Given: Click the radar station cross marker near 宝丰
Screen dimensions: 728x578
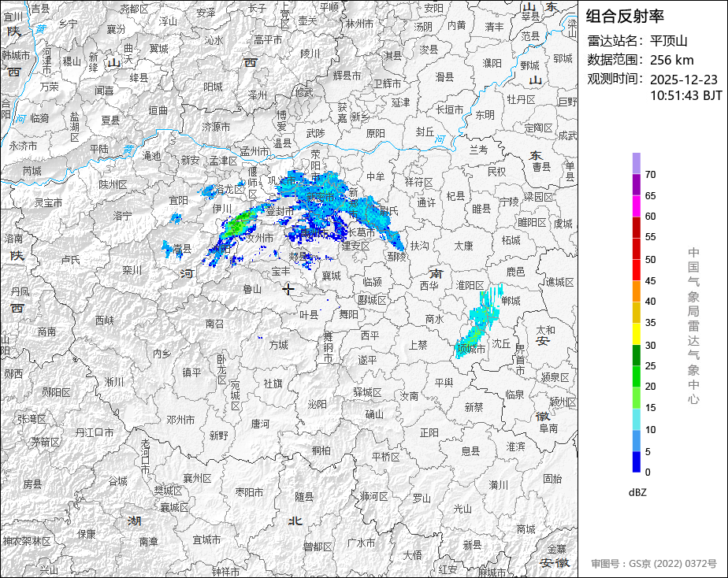Looking at the screenshot, I should point(288,289).
